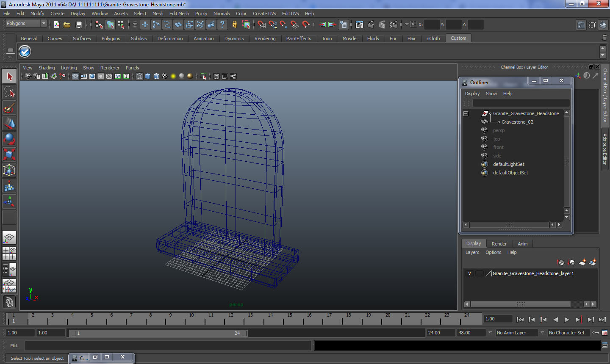The width and height of the screenshot is (610, 364).
Task: Activate the Lasso select tool
Action: click(9, 92)
